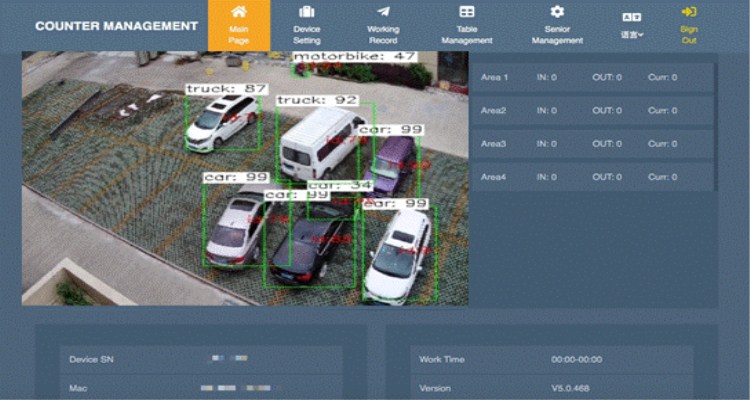Viewport: 750px width, 400px height.
Task: Click the COUNTER MANAGEMENT title
Action: click(116, 26)
